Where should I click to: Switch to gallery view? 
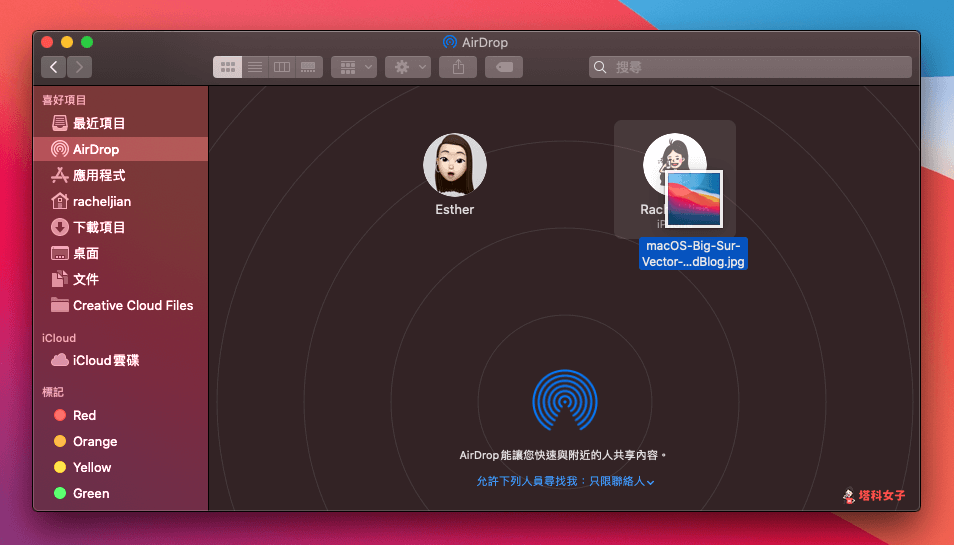click(308, 67)
